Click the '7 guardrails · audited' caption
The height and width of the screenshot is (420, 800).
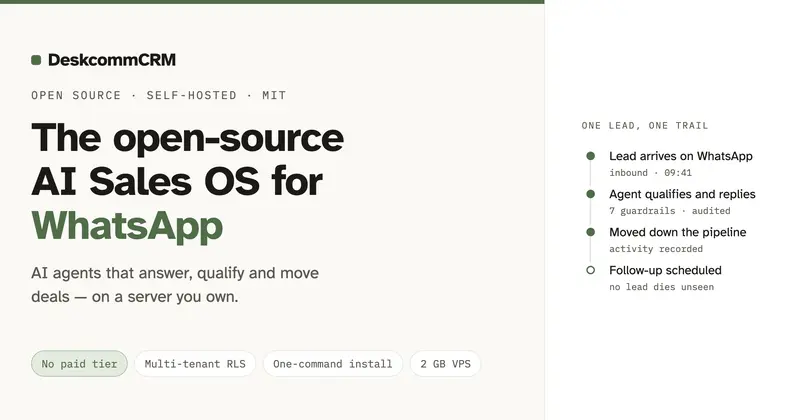(670, 211)
